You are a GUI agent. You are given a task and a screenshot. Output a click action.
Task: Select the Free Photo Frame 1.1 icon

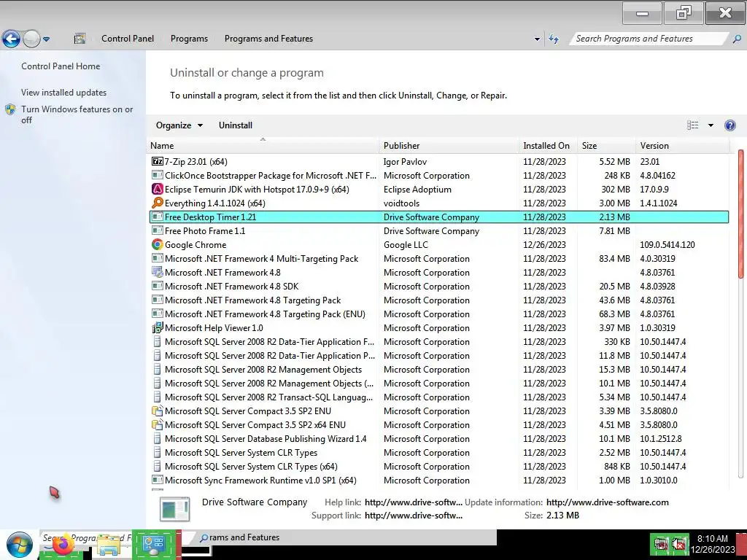click(x=158, y=230)
